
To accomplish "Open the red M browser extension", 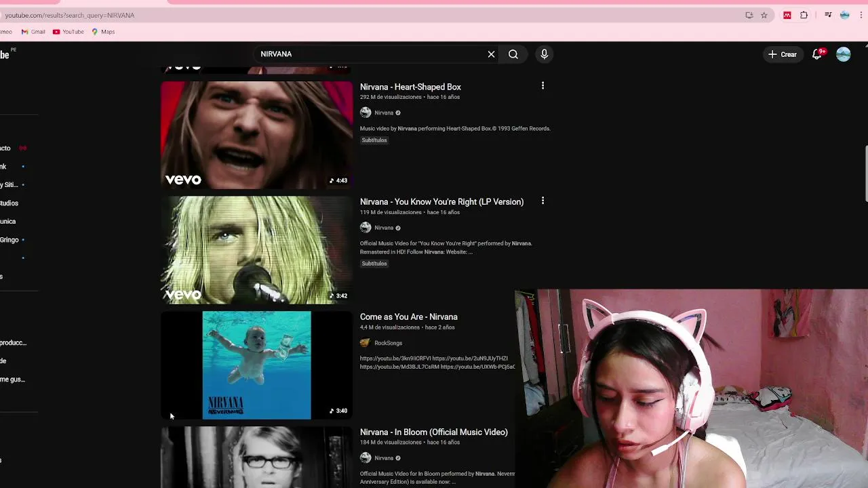I will [787, 15].
